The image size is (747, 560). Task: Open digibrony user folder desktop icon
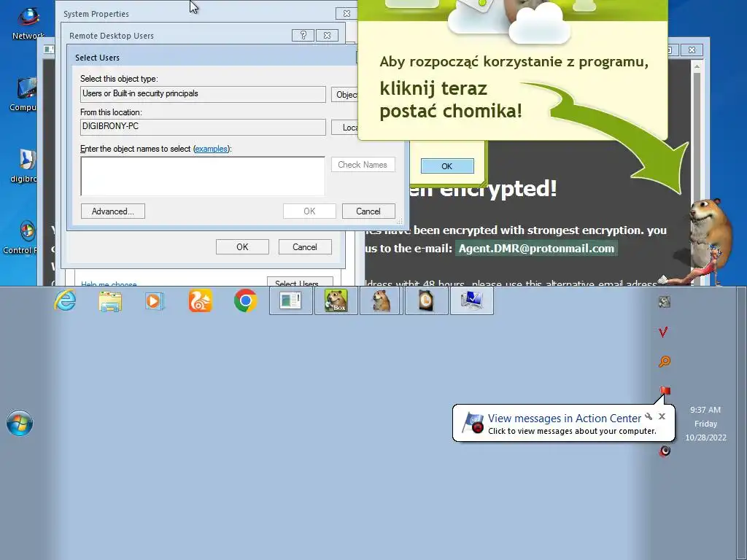24,166
